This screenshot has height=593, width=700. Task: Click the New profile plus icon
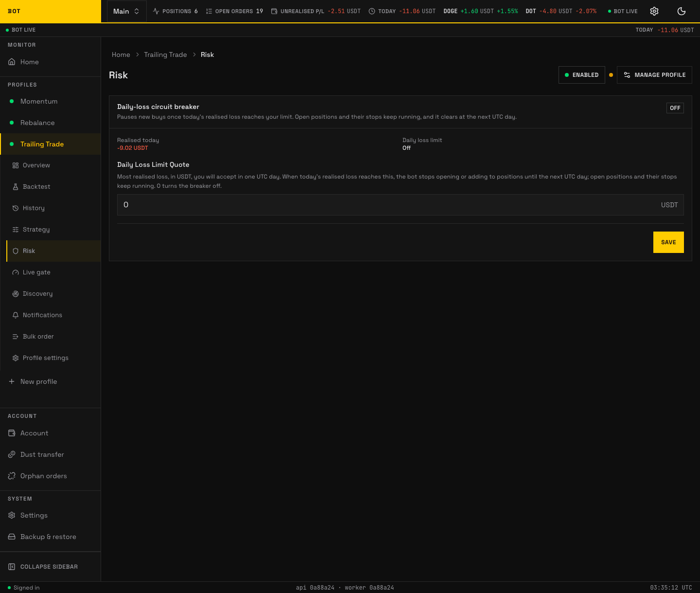[12, 381]
